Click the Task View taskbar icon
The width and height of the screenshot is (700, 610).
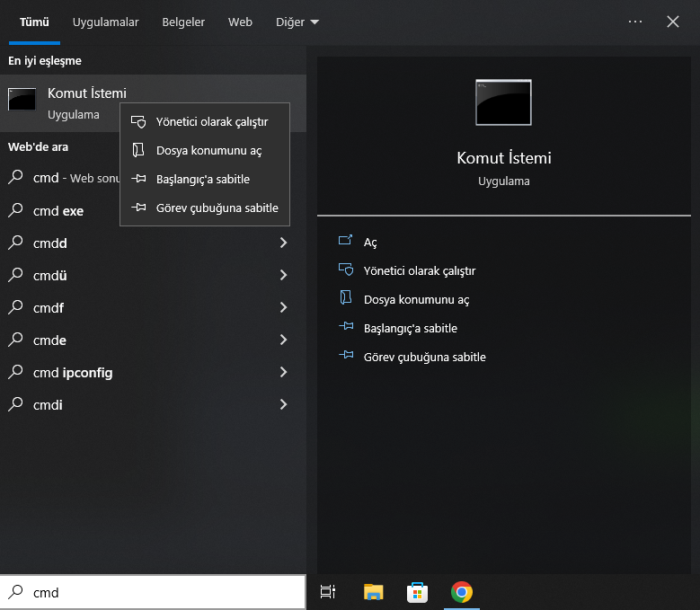[x=328, y=591]
